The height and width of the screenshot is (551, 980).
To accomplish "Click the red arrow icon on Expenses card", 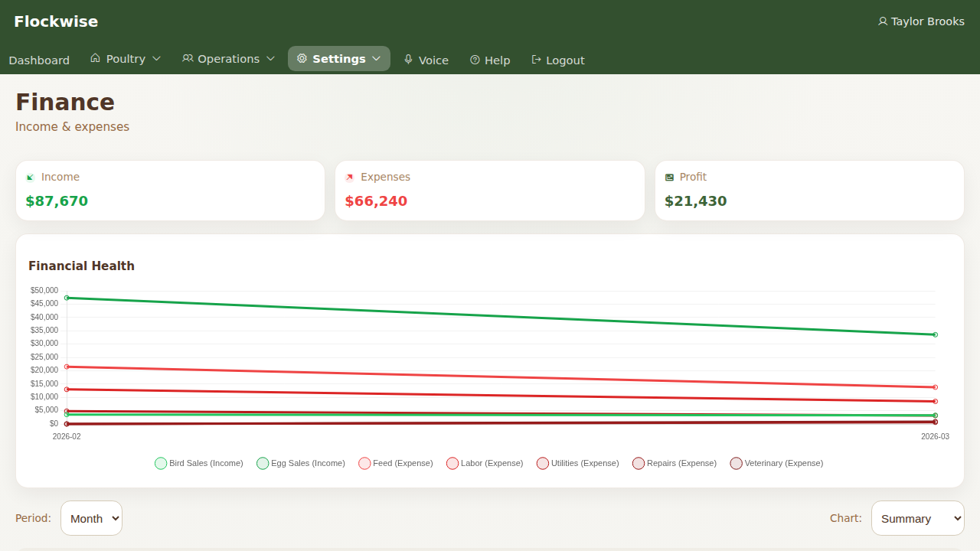I will [350, 176].
